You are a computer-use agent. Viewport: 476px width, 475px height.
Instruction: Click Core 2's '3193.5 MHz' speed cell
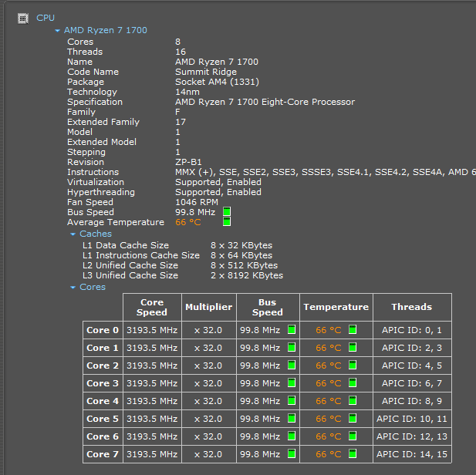coord(152,366)
